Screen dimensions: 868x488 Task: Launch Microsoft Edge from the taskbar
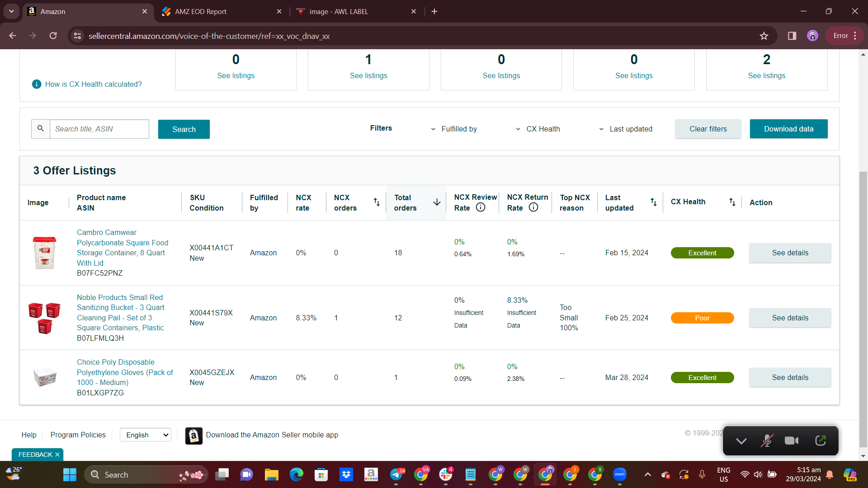(296, 474)
